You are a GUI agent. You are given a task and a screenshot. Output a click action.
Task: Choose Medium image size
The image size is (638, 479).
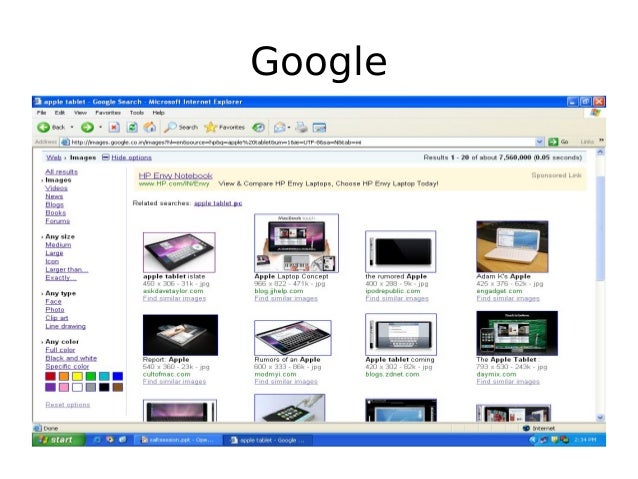click(58, 245)
